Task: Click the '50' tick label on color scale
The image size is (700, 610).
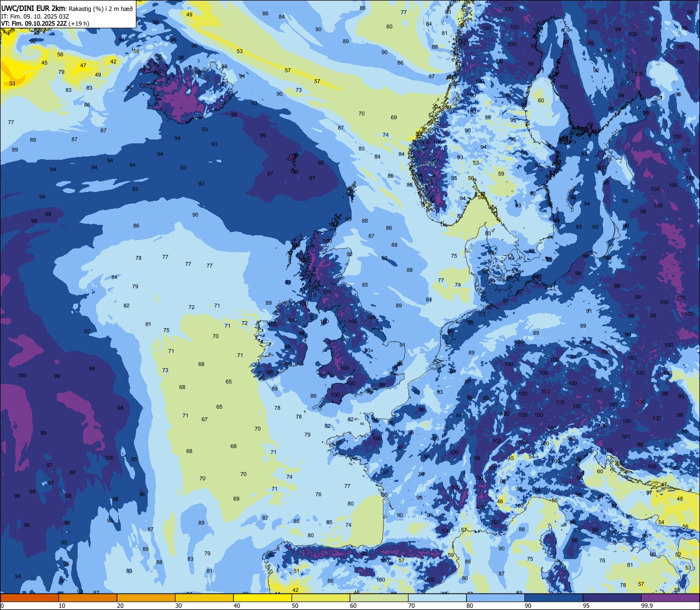Action: pos(295,606)
